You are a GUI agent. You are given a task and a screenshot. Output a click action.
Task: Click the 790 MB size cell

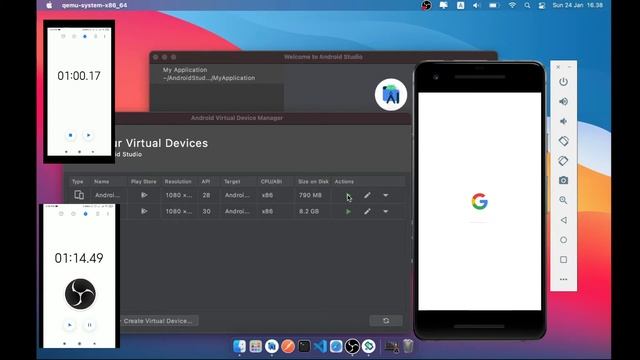pyautogui.click(x=310, y=196)
